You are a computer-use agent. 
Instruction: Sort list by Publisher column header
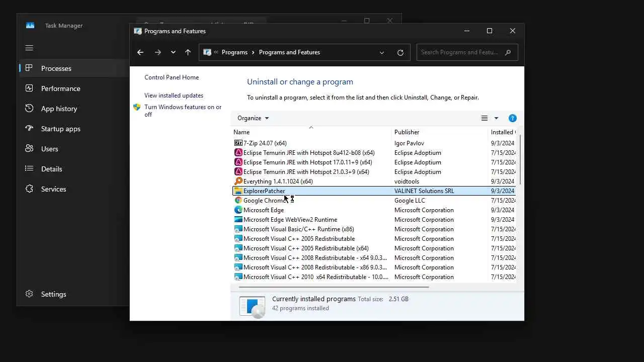pos(440,132)
